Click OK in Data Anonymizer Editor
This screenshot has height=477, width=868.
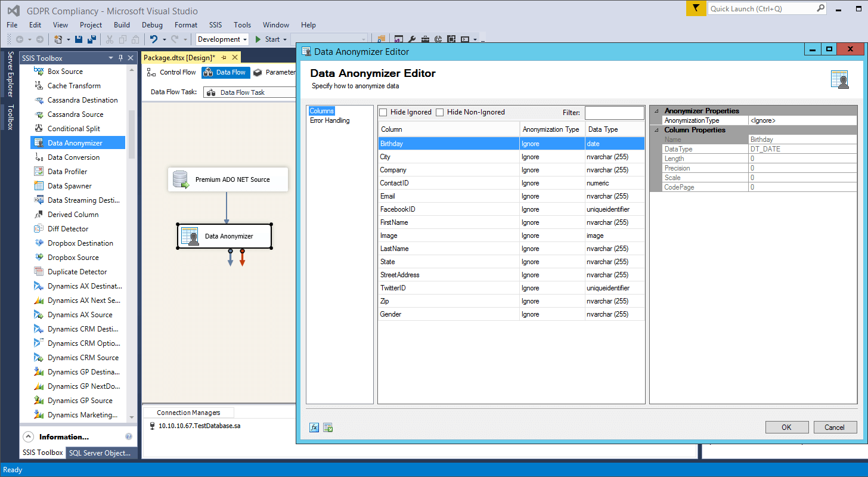(x=787, y=427)
